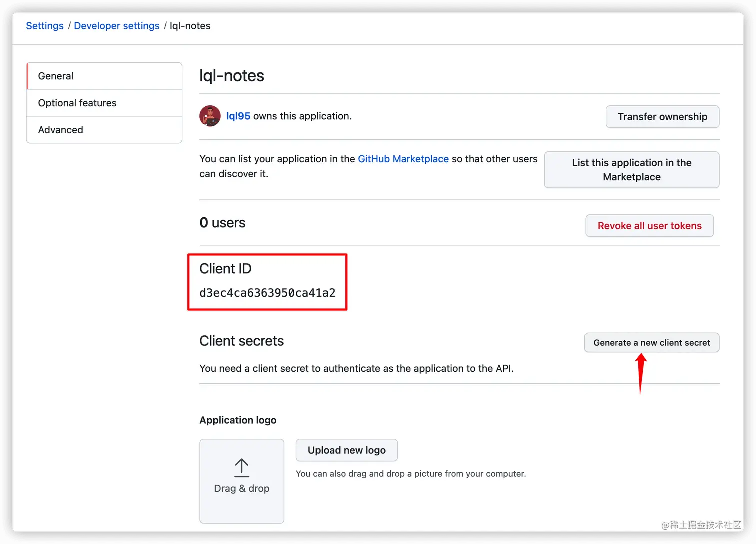
Task: Click the Client ID heading
Action: click(225, 269)
